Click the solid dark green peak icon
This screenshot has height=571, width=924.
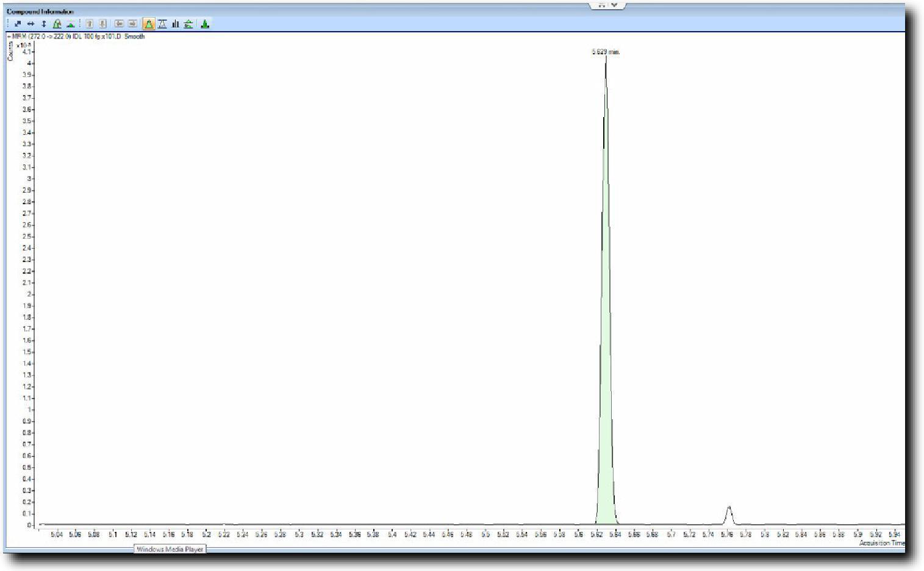click(x=205, y=24)
